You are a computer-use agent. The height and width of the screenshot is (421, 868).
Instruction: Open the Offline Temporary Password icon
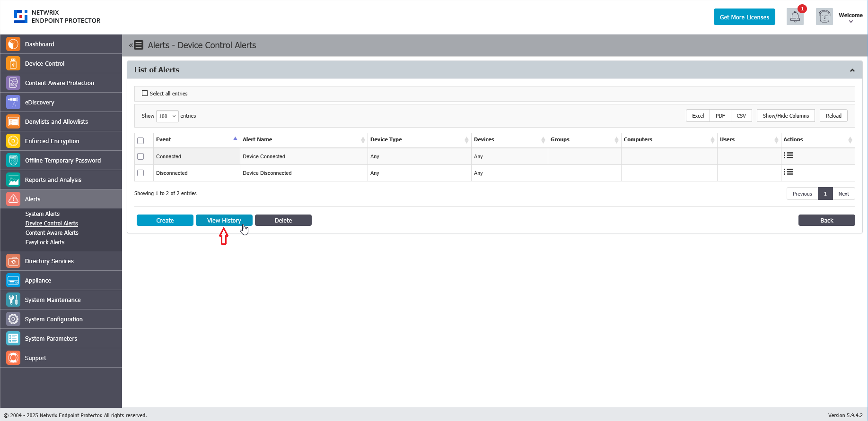coord(13,160)
